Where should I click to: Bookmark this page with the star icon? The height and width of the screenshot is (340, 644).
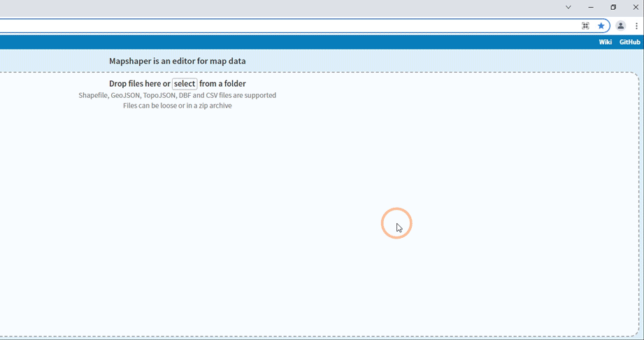pos(601,26)
